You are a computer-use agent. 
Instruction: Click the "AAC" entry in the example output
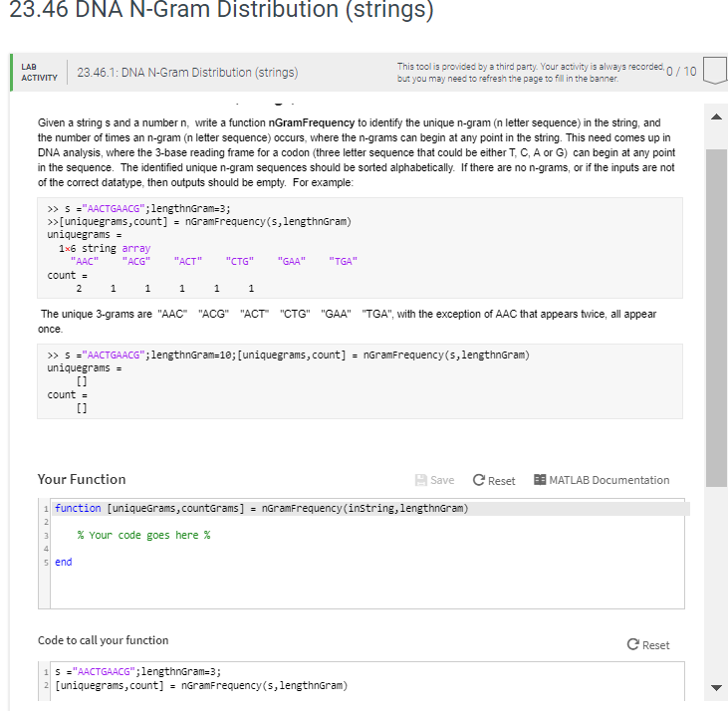coord(85,261)
